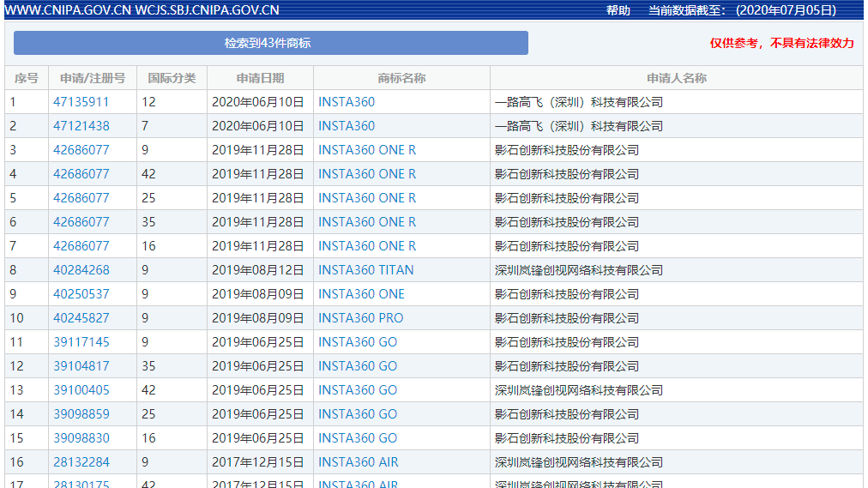The height and width of the screenshot is (488, 868).
Task: Open INSTA360 trademark in row 2
Action: click(x=347, y=125)
